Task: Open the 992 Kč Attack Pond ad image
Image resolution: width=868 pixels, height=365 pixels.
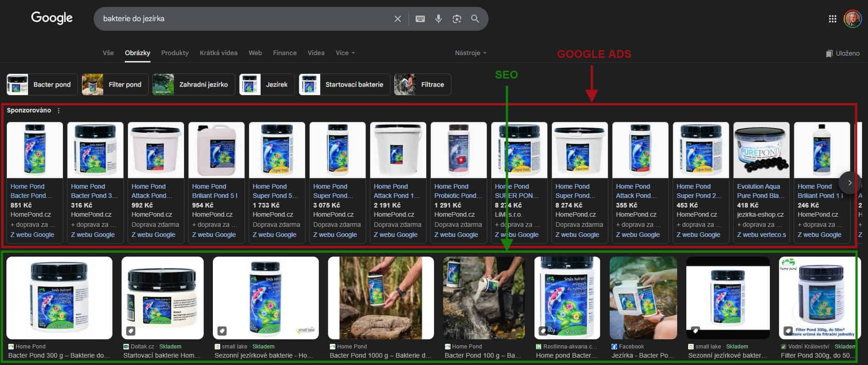Action: [156, 150]
